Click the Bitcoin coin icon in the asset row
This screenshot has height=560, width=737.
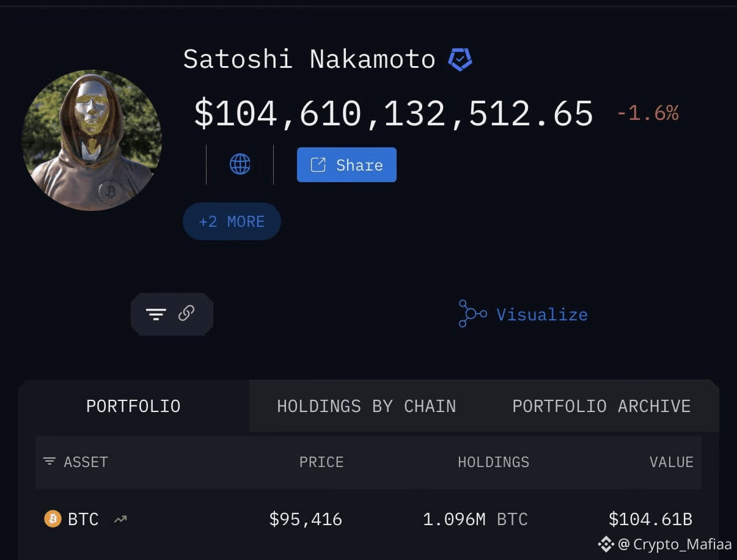coord(53,519)
